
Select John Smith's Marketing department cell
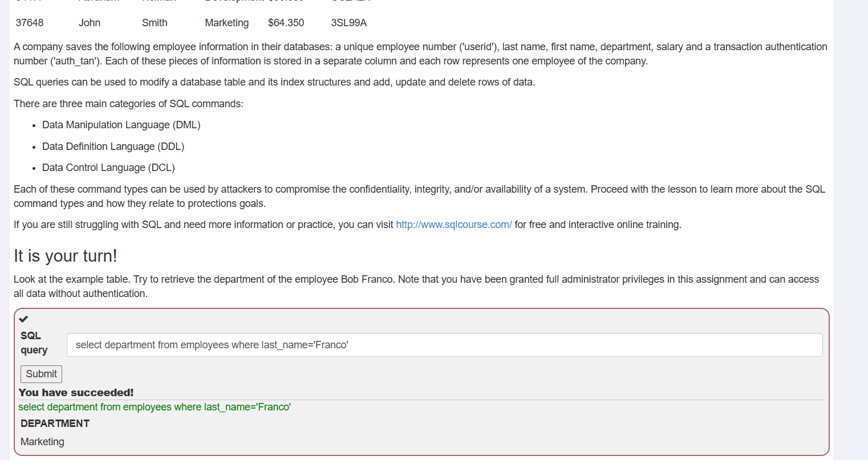point(227,23)
